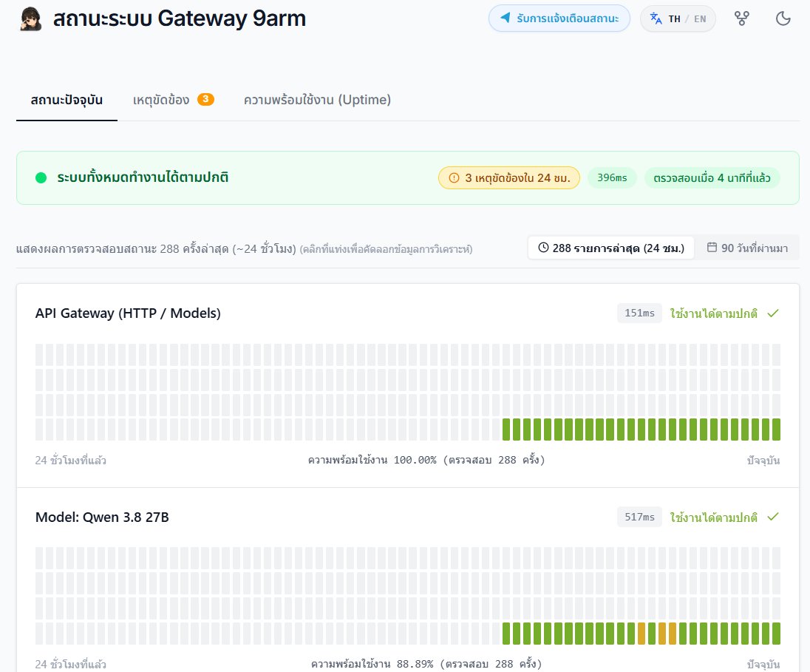Viewport: 810px width, 672px height.
Task: Switch to 90 วันที่ผ่านมา view
Action: coord(747,248)
